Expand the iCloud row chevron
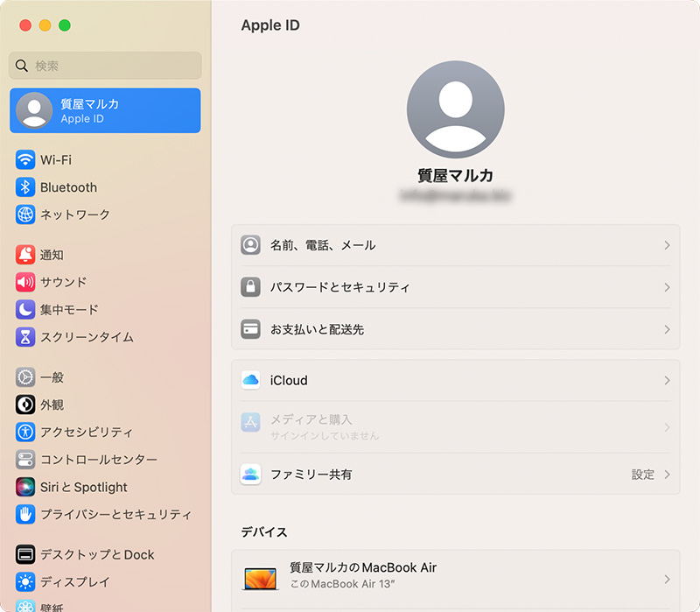 pos(667,381)
